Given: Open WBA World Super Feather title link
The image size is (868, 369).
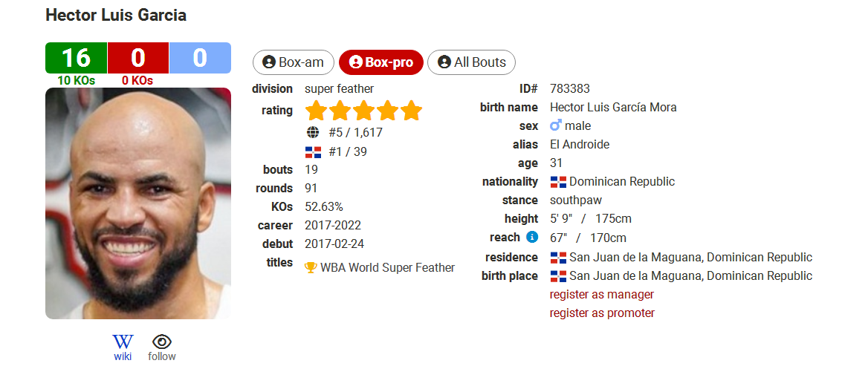Looking at the screenshot, I should coord(387,268).
